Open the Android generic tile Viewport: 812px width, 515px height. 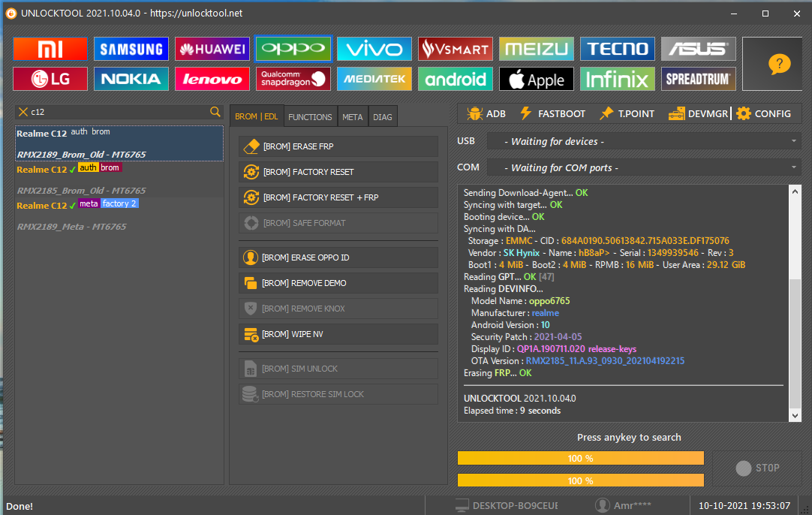pos(456,79)
